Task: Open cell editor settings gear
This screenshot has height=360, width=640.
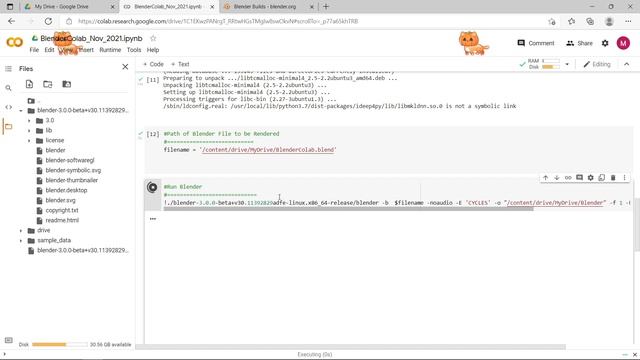Action: coord(591,178)
